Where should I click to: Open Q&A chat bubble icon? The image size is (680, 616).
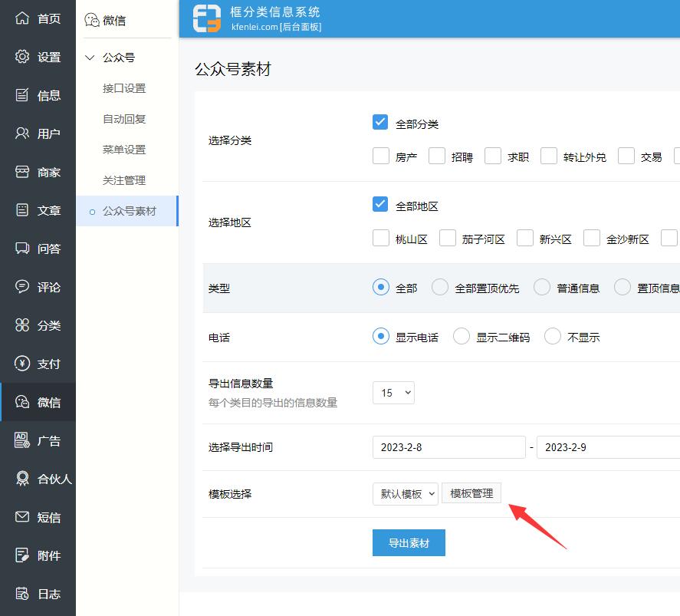point(23,249)
